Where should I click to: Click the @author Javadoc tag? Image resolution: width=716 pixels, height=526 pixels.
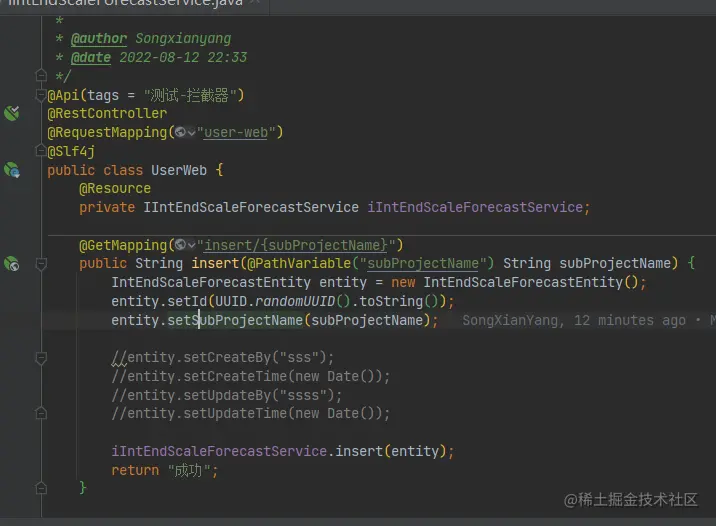click(x=99, y=38)
